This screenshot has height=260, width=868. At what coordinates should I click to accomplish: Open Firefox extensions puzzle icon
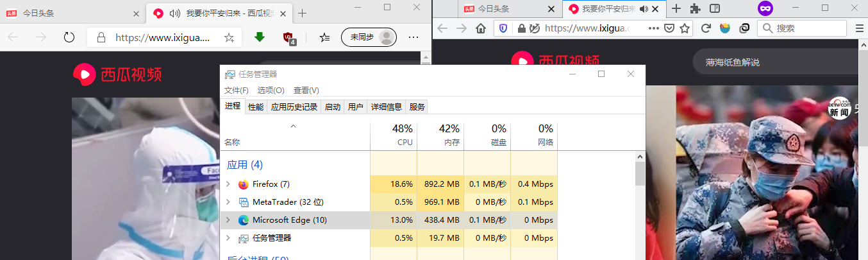click(695, 8)
